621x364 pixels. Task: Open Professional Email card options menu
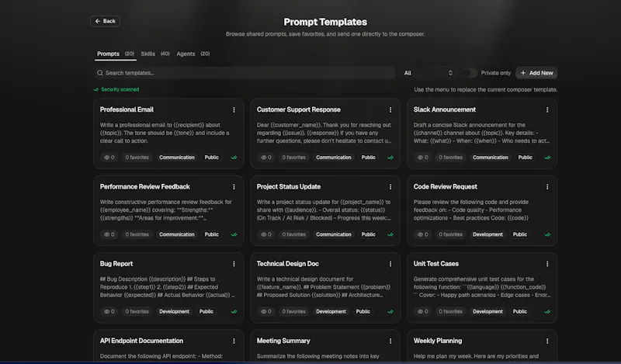click(234, 109)
